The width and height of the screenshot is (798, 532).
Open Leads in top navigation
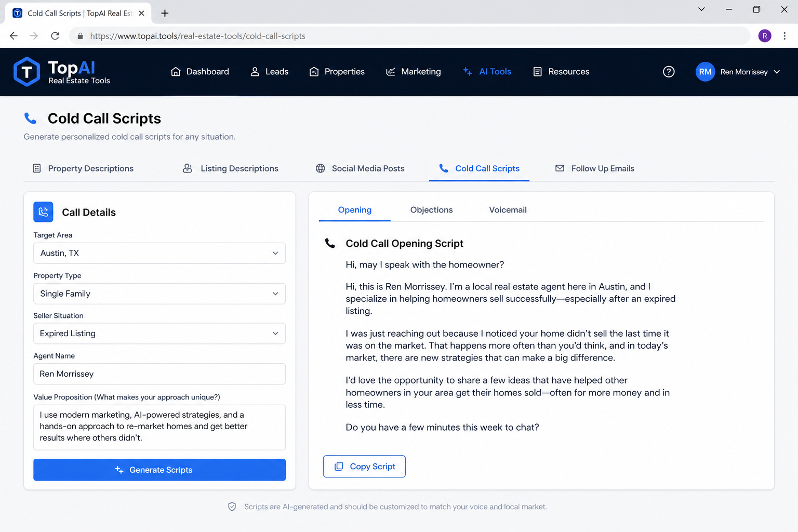coord(270,72)
